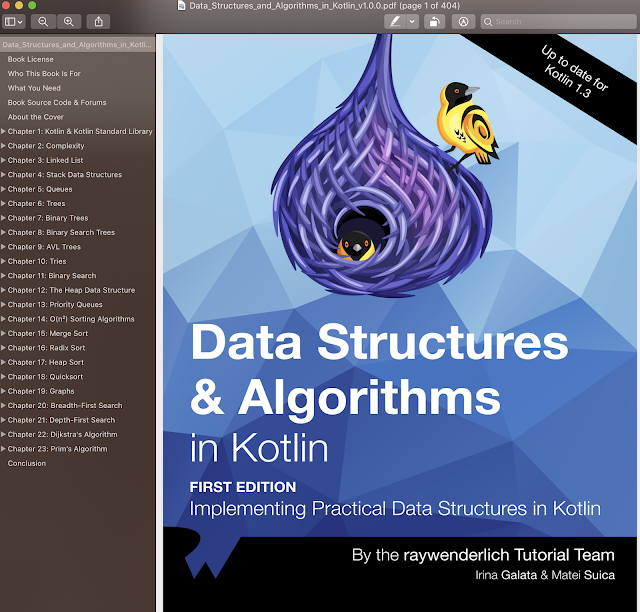The image size is (640, 612).
Task: Expand Chapter 3: Linked List triangle
Action: coord(3,160)
